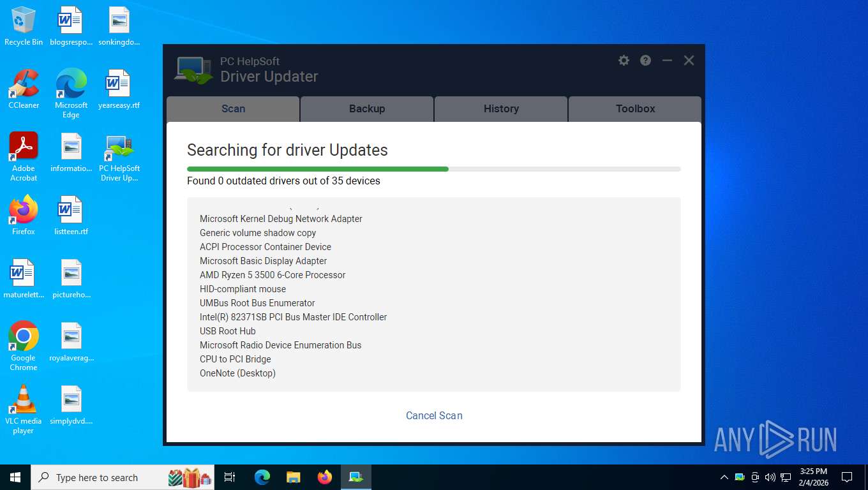Open the History tab
Image resolution: width=868 pixels, height=490 pixels.
tap(501, 108)
